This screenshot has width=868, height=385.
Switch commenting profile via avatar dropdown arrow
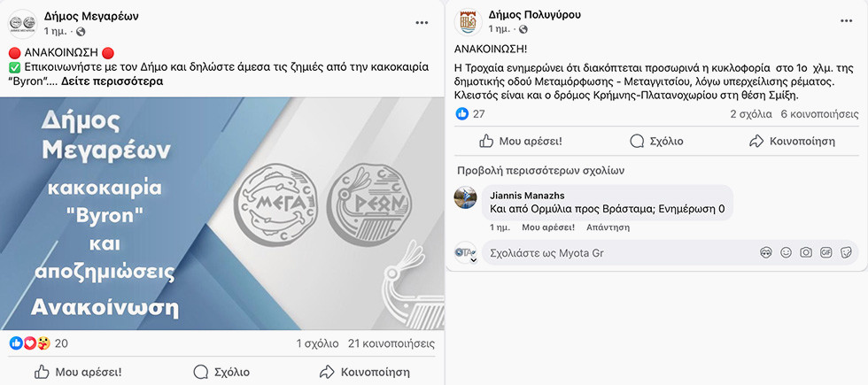point(474,259)
